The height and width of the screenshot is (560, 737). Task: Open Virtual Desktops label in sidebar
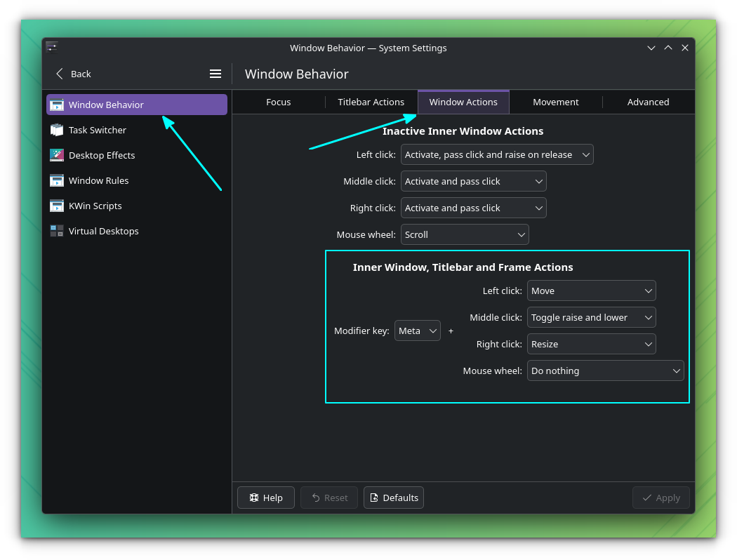pyautogui.click(x=103, y=231)
